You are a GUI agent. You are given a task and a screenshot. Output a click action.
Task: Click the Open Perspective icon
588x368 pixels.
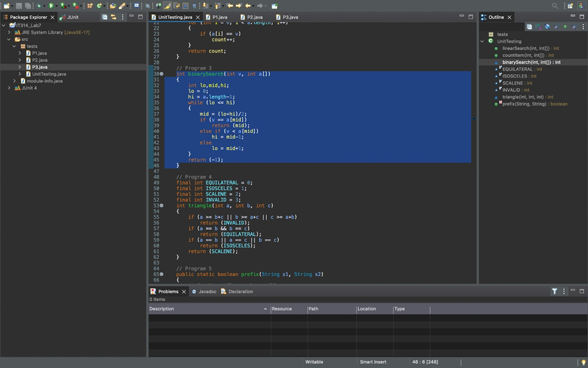click(x=570, y=6)
